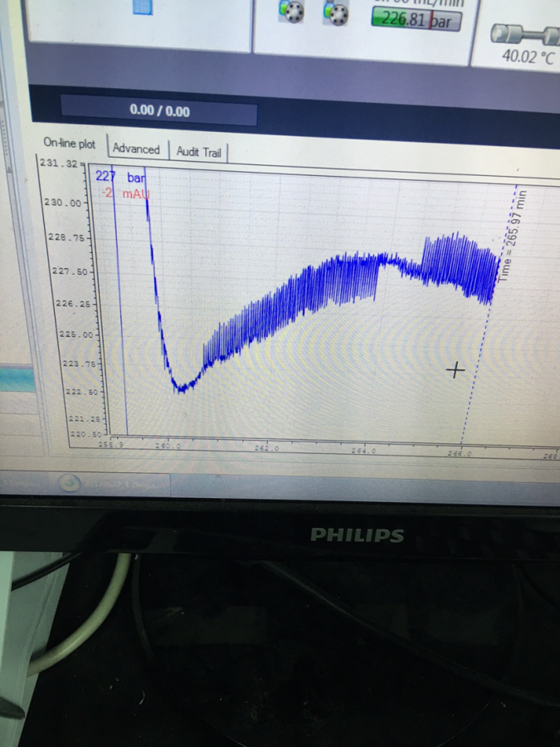Image resolution: width=560 pixels, height=747 pixels.
Task: Click the 0.00 / 0.00 progress bar
Action: click(159, 111)
